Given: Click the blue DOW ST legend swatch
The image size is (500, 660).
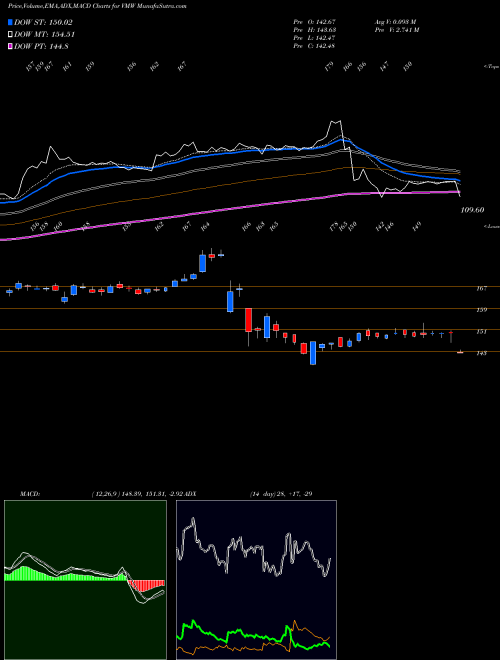Looking at the screenshot, I should (11, 22).
